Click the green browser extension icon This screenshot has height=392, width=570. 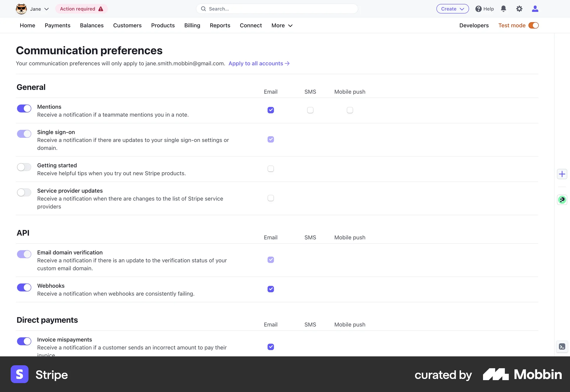(x=562, y=200)
